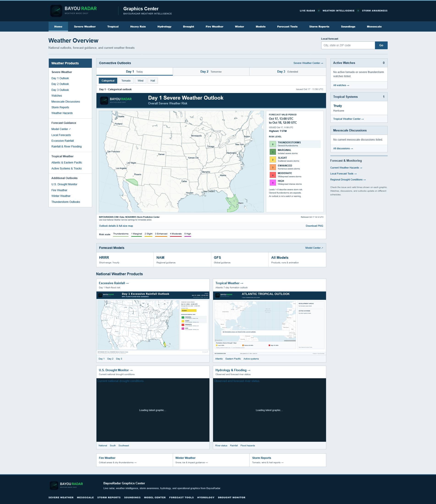The height and width of the screenshot is (504, 436).
Task: Click DROUGHT MONITOR footer link
Action: (x=231, y=497)
